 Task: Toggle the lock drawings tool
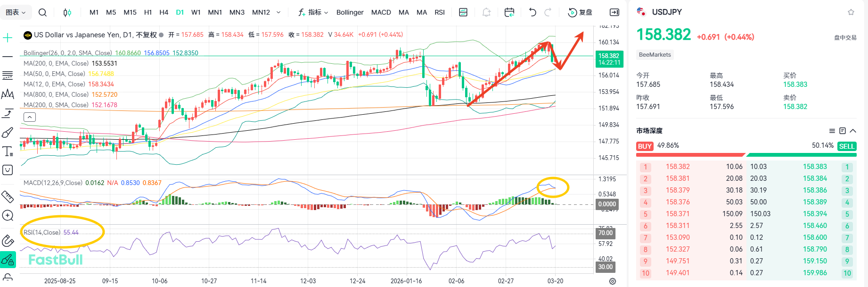click(8, 277)
